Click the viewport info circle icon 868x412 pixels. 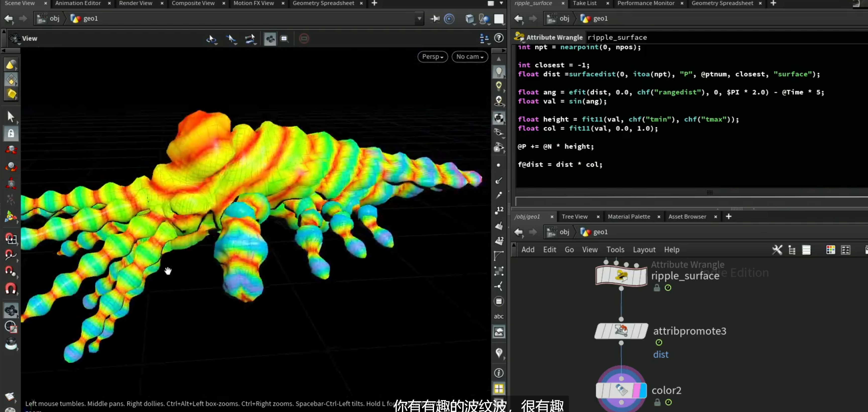499,373
